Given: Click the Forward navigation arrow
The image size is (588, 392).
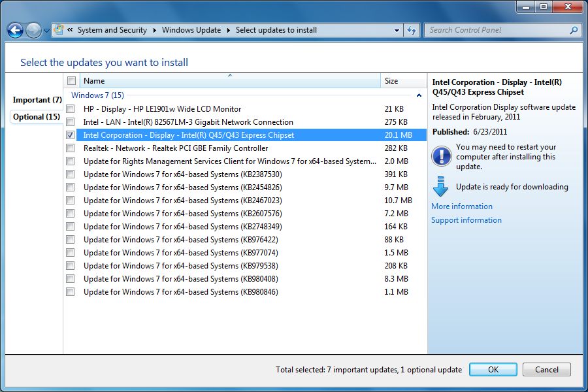Looking at the screenshot, I should (33, 31).
